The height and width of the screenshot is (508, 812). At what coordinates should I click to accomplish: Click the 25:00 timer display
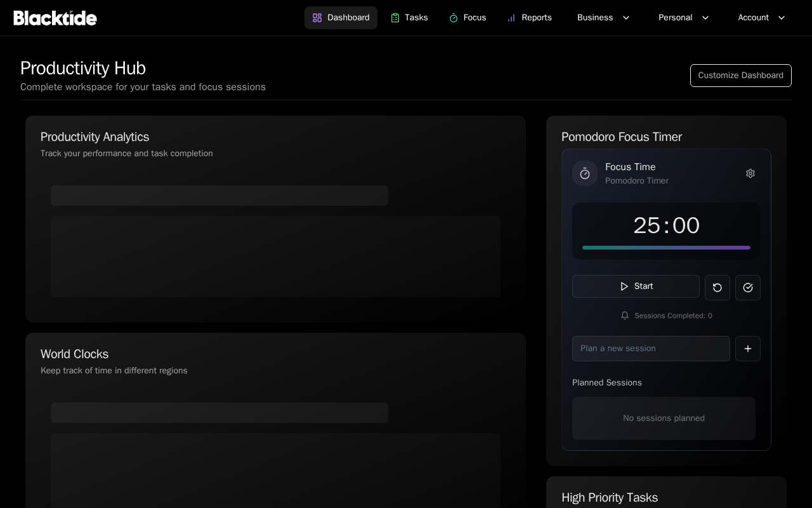tap(666, 225)
